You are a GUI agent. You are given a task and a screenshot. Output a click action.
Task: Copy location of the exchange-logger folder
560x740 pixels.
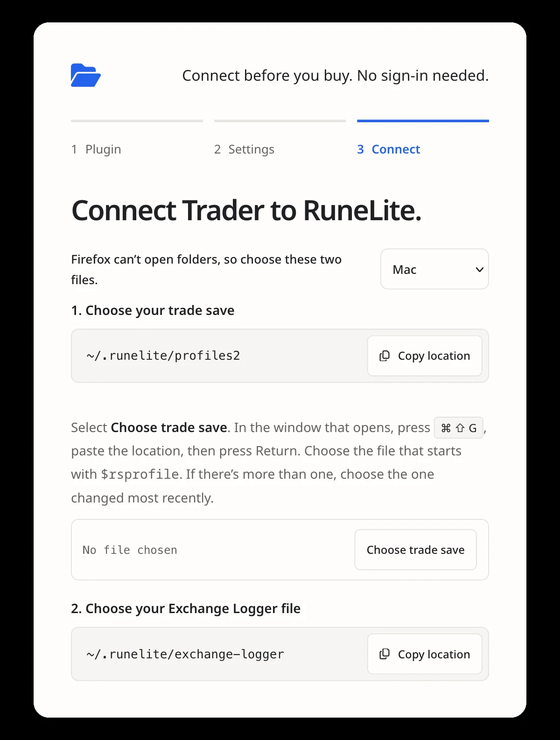click(425, 654)
